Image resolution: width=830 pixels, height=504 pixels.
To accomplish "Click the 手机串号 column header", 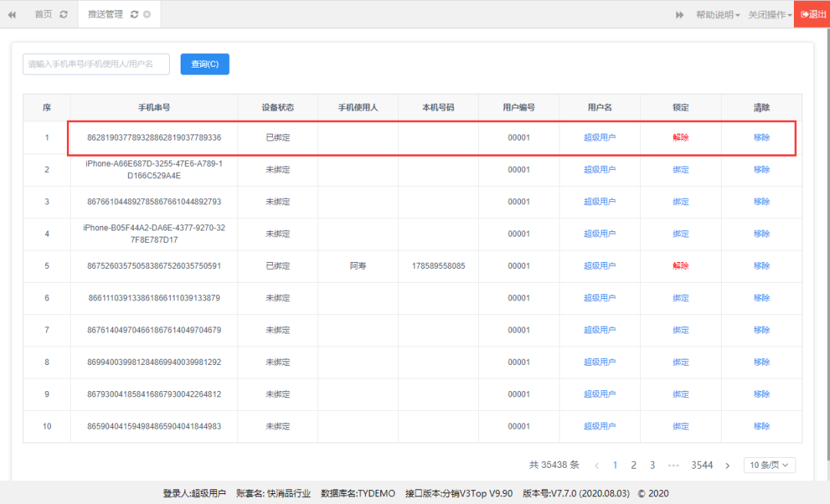I will 154,108.
